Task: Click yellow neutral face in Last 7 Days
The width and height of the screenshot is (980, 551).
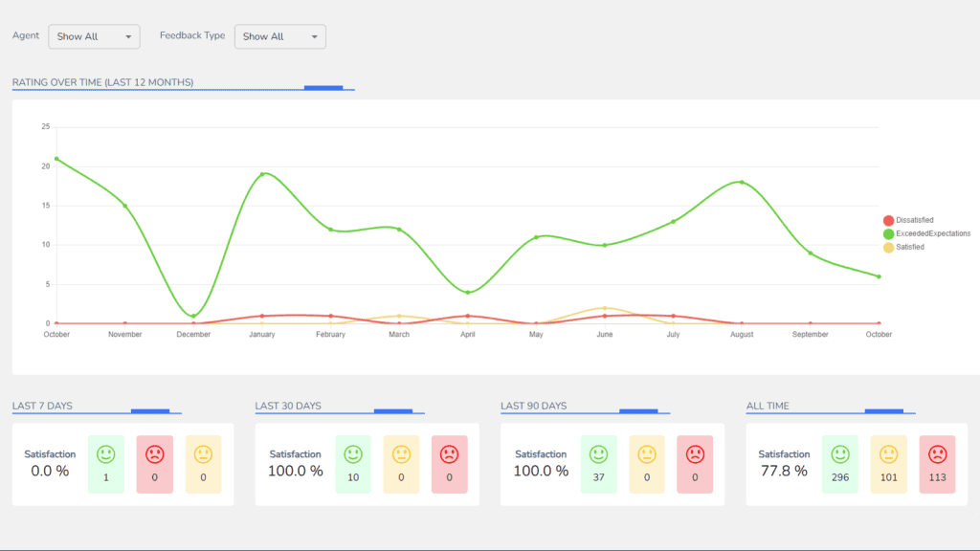Action: point(203,453)
